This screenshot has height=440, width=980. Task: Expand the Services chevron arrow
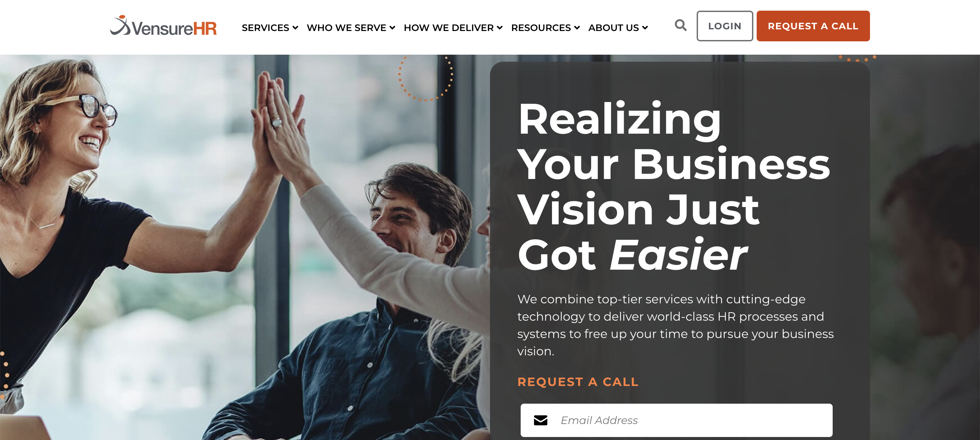click(x=295, y=28)
